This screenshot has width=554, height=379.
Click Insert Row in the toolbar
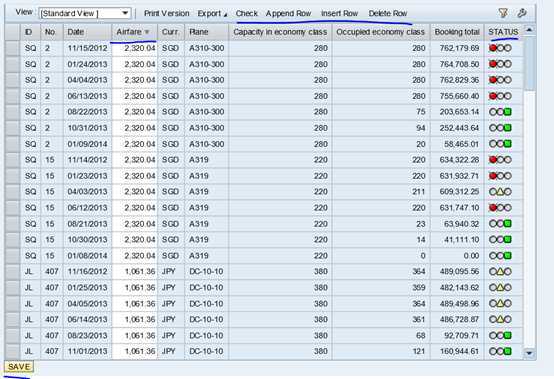click(x=340, y=13)
